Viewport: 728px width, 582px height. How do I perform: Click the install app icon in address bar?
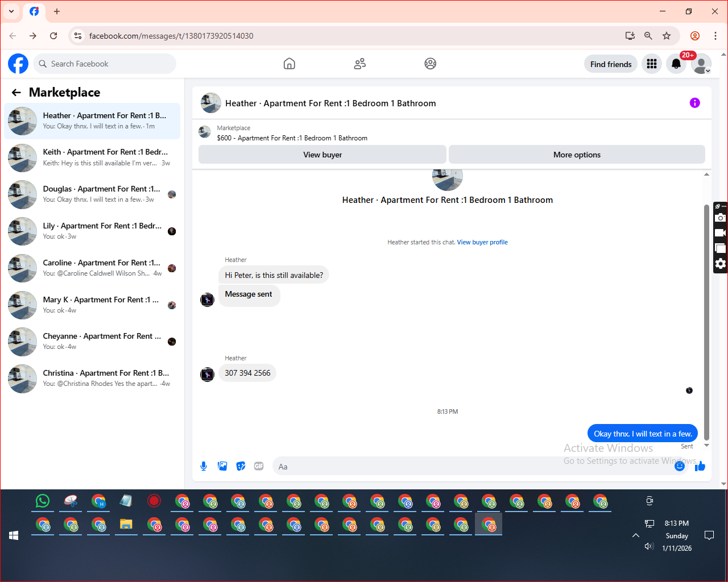coord(630,36)
